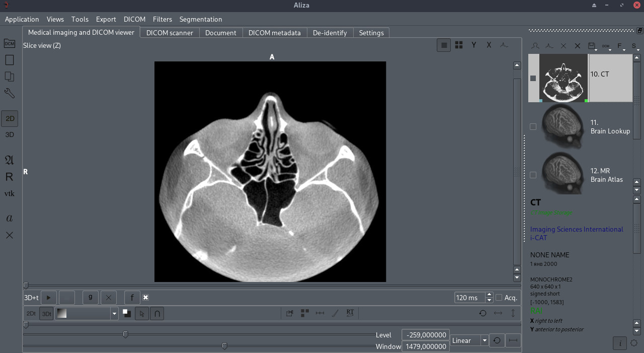Click the Window slider handle
Screen dimensions: 644x353
[224, 346]
